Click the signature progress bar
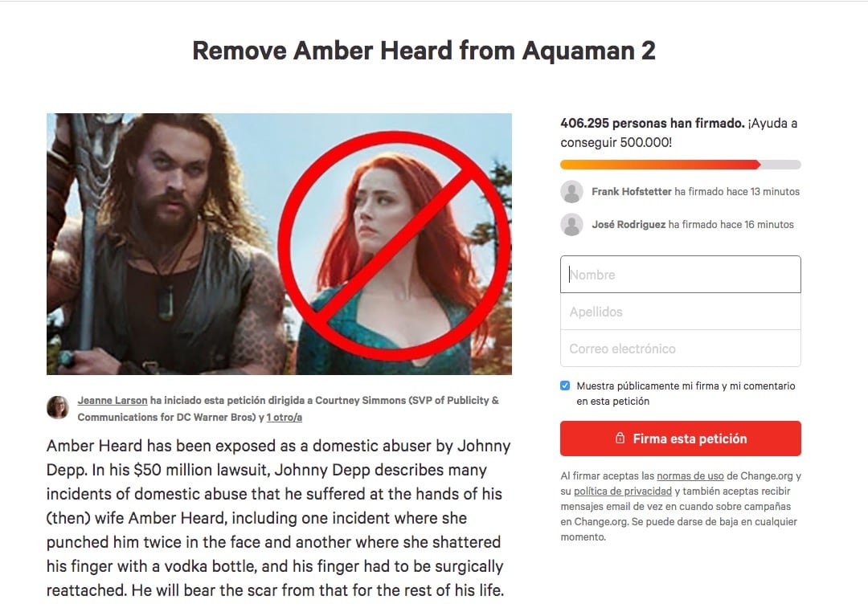The image size is (868, 616). click(681, 164)
